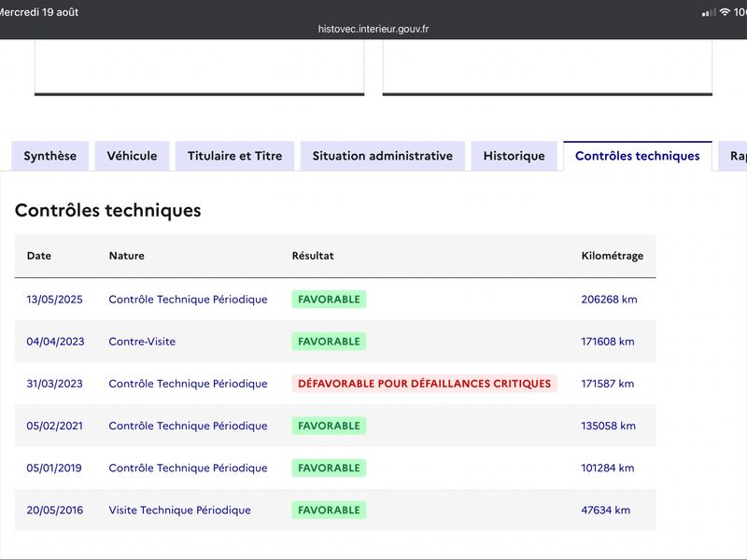
Task: Select the Situation administrative tab
Action: coord(383,156)
